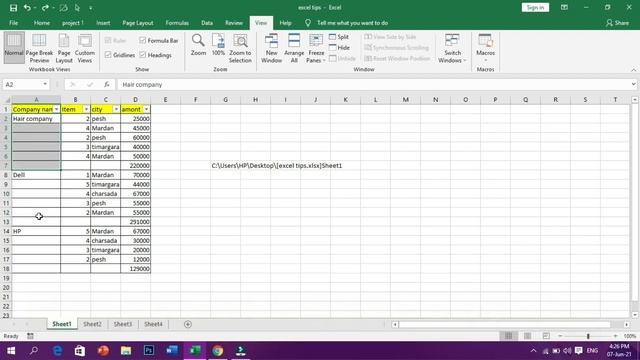Image resolution: width=640 pixels, height=360 pixels.
Task: Click Arrange All windows
Action: click(294, 48)
